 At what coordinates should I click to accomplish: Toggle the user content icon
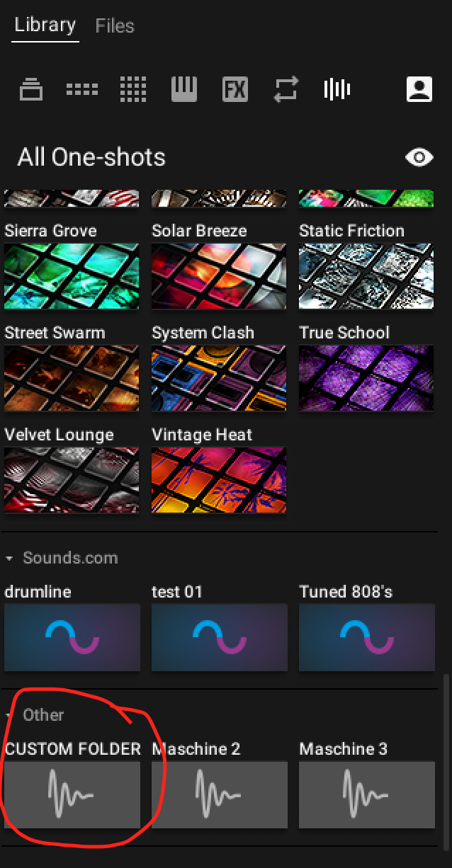(419, 90)
